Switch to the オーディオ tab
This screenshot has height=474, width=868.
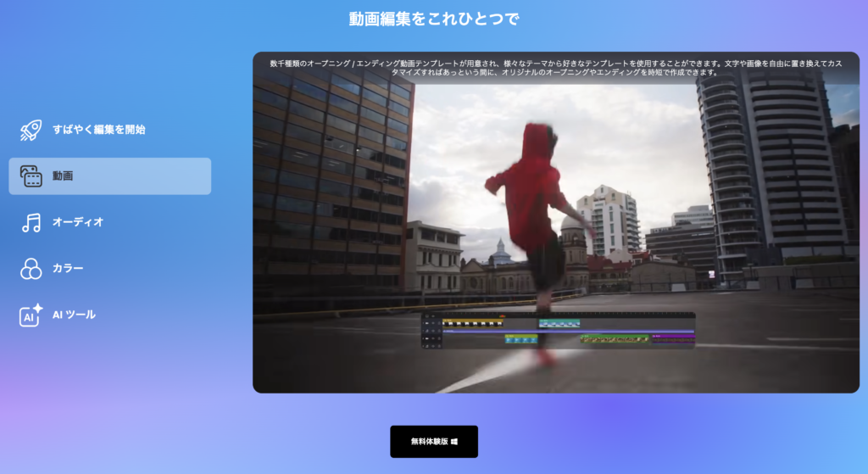109,222
